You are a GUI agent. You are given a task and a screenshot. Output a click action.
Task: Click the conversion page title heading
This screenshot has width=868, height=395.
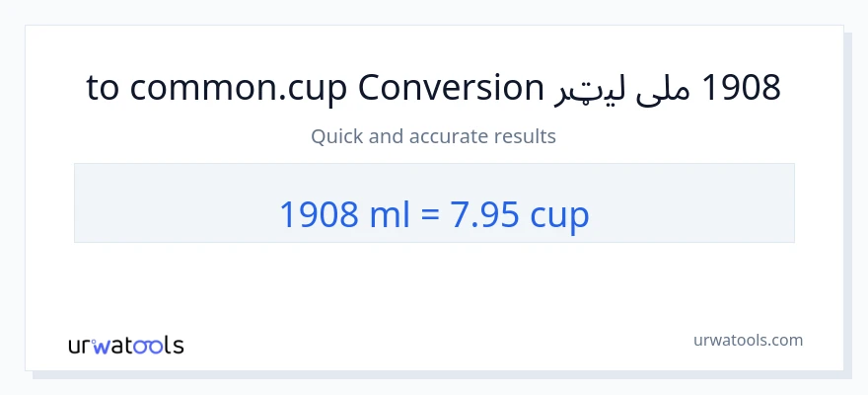433,88
